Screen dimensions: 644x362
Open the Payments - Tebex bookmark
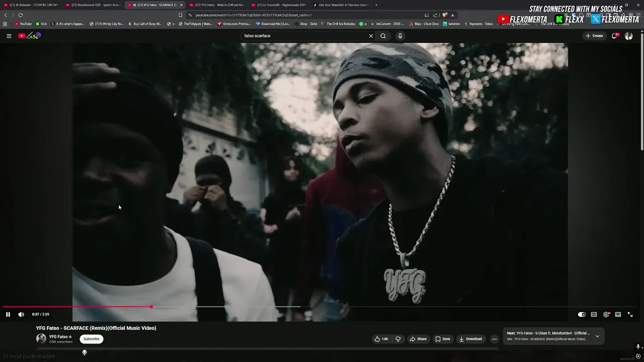(x=478, y=24)
